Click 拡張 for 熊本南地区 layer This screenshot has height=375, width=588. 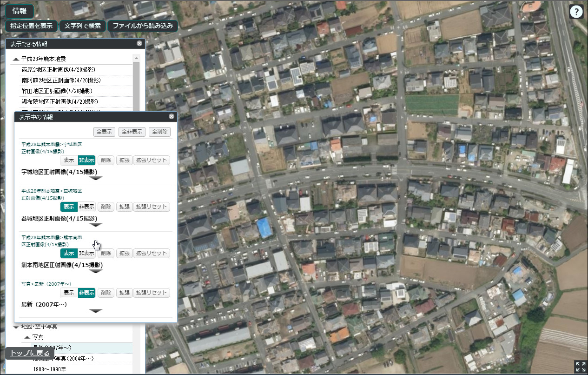[x=124, y=253]
